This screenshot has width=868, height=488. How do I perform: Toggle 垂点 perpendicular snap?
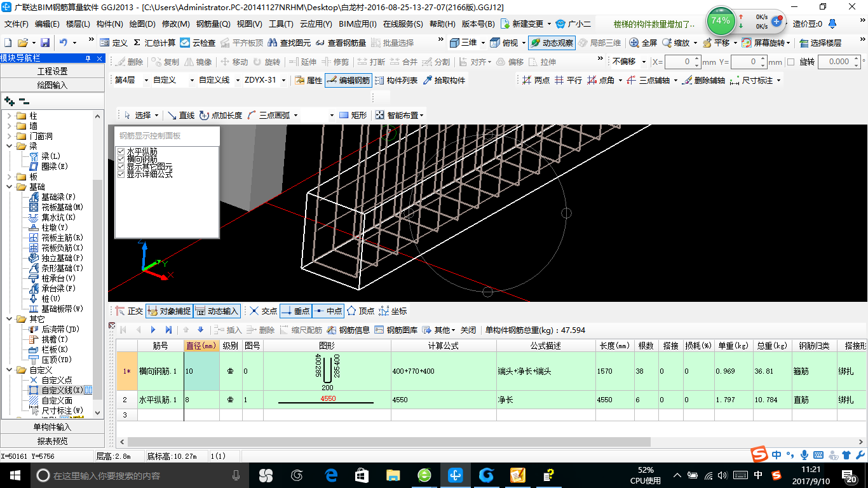coord(295,311)
